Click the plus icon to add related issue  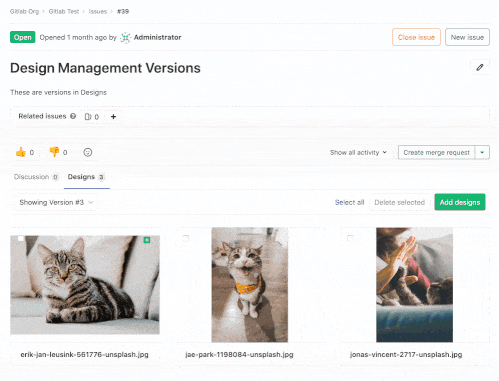(x=113, y=117)
